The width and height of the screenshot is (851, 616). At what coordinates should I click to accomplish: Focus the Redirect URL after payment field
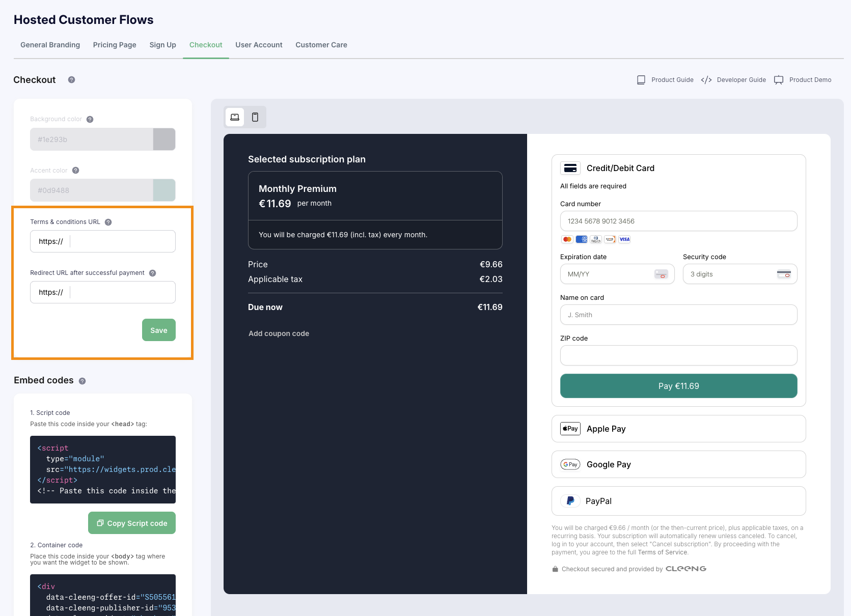(103, 292)
